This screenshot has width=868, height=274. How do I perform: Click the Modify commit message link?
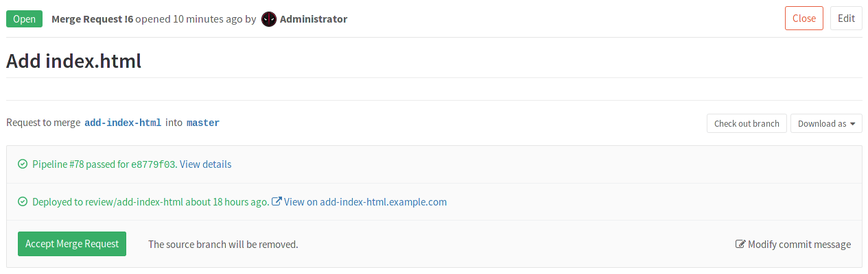click(799, 245)
